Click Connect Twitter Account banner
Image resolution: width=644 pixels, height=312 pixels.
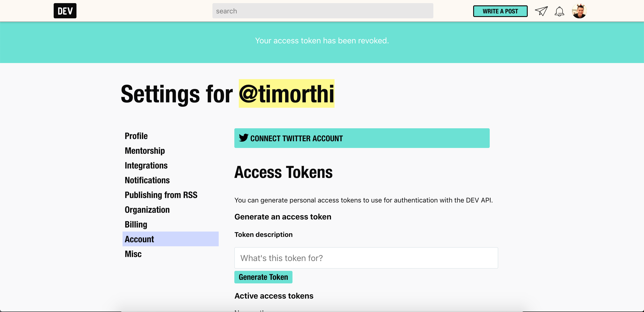[362, 138]
